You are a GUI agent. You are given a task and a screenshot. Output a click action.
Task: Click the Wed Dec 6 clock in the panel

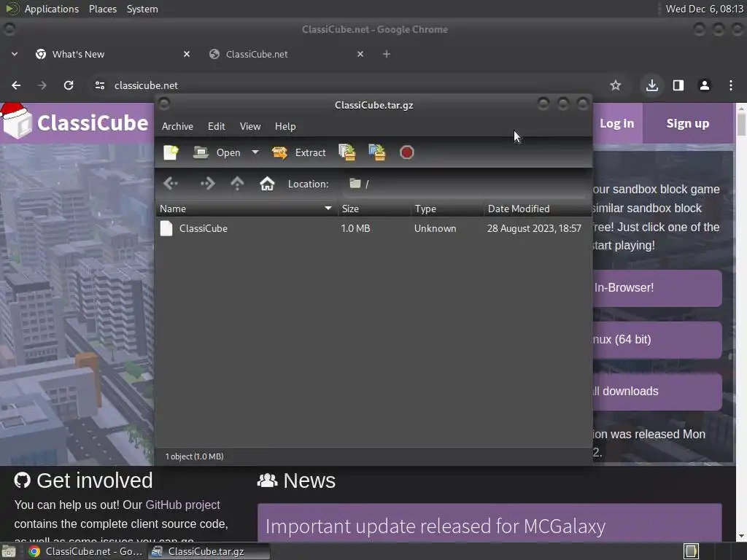click(704, 9)
